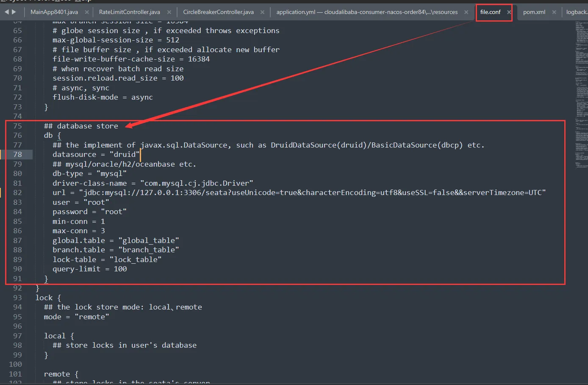Image resolution: width=588 pixels, height=385 pixels.
Task: Click the 'db {' block opening line
Action: tap(53, 135)
